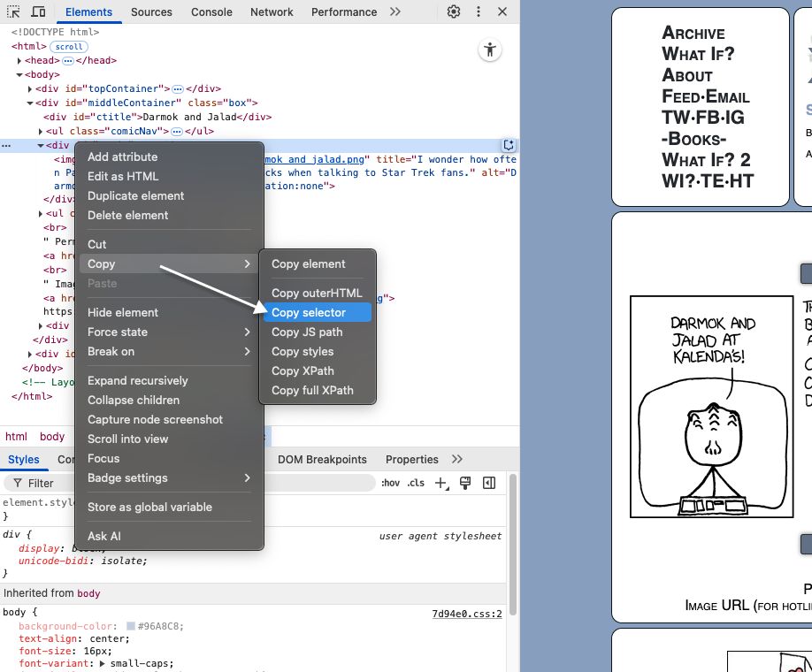This screenshot has width=812, height=672.
Task: Toggle the .cls element classes panel
Action: (x=416, y=483)
